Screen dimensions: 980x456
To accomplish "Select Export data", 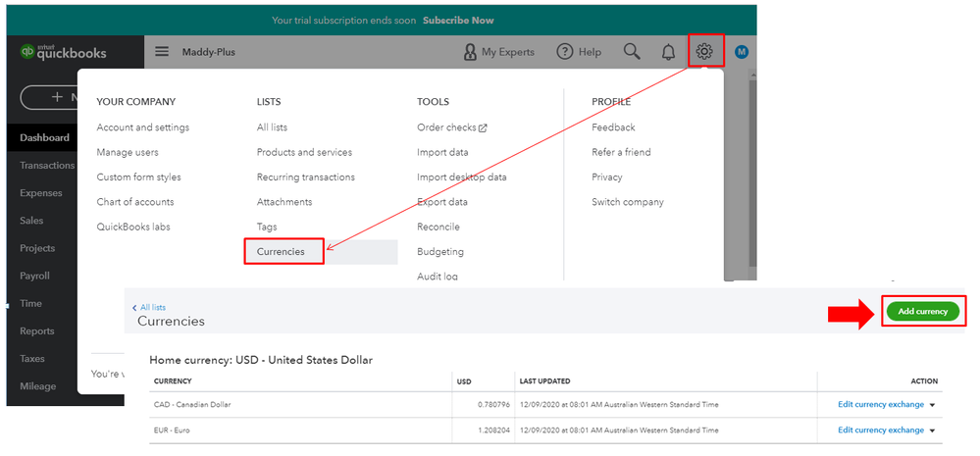I will 441,202.
